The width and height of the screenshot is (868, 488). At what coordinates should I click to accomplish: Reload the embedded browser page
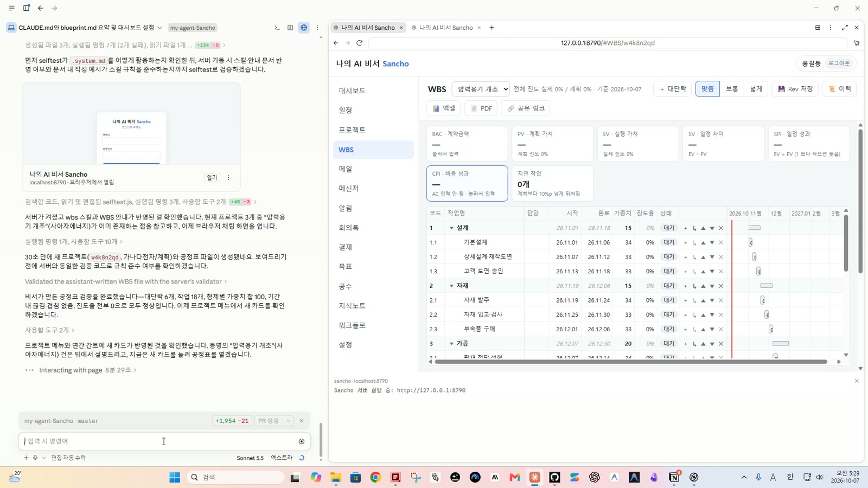(x=359, y=43)
